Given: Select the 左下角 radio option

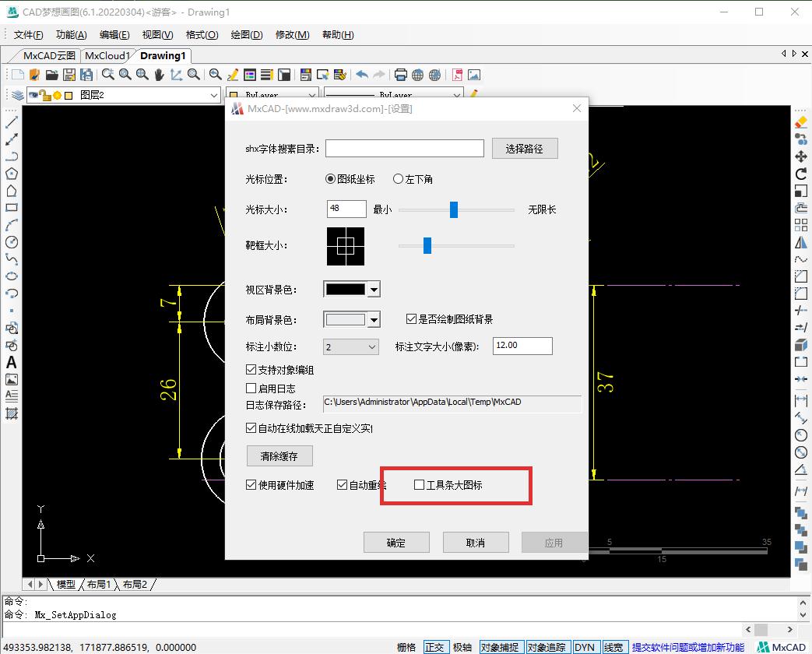Looking at the screenshot, I should click(398, 178).
